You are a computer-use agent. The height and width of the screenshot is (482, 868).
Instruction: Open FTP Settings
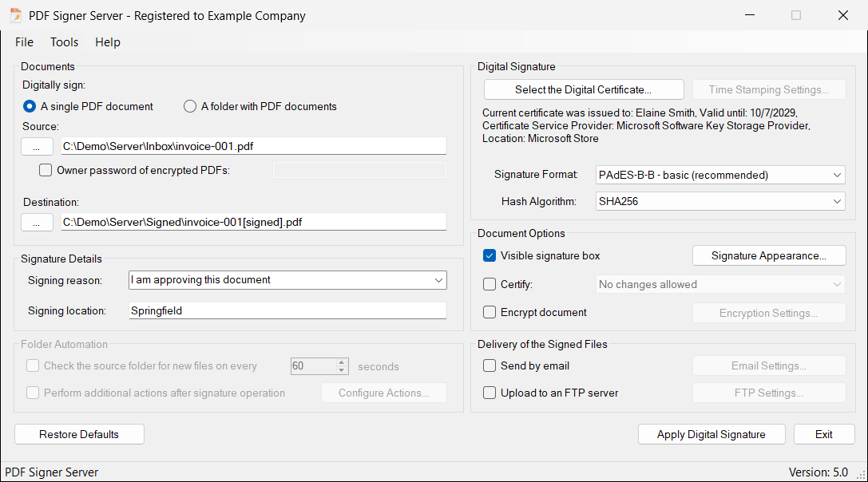click(769, 393)
